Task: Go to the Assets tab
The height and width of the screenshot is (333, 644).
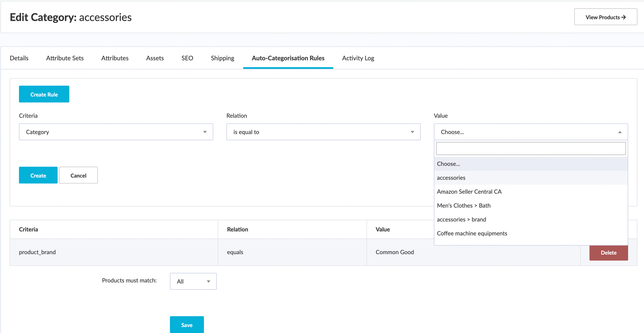Action: (x=155, y=58)
